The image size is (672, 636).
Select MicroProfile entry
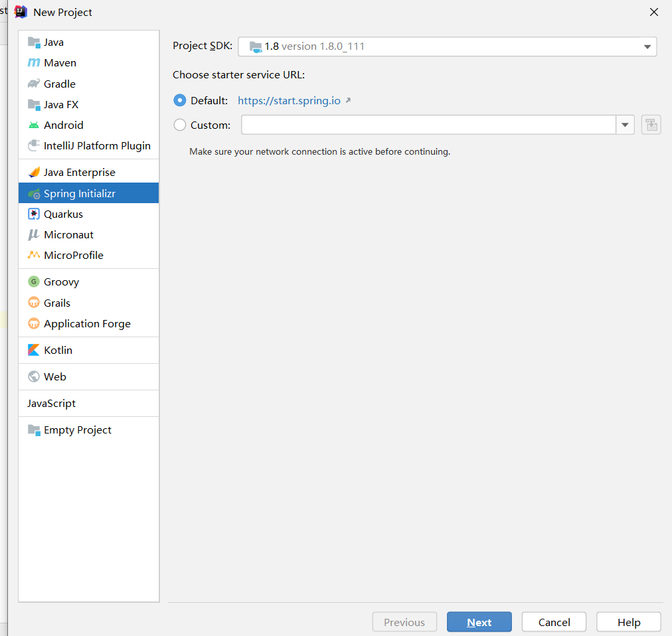89,255
